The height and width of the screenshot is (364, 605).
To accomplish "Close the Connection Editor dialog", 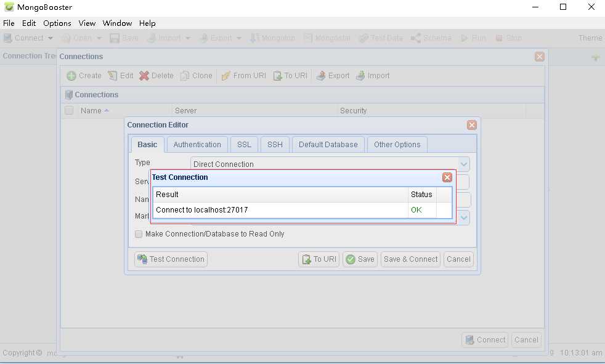I will click(471, 125).
